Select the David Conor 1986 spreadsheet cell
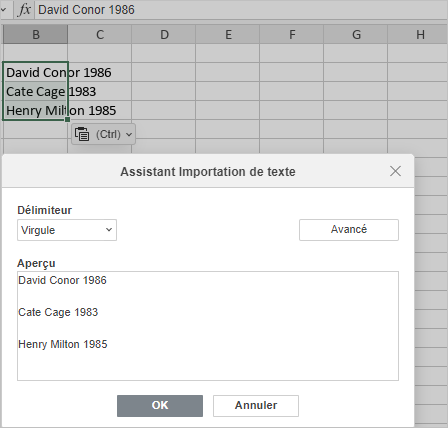Screen dimensions: 448x428 (35, 72)
